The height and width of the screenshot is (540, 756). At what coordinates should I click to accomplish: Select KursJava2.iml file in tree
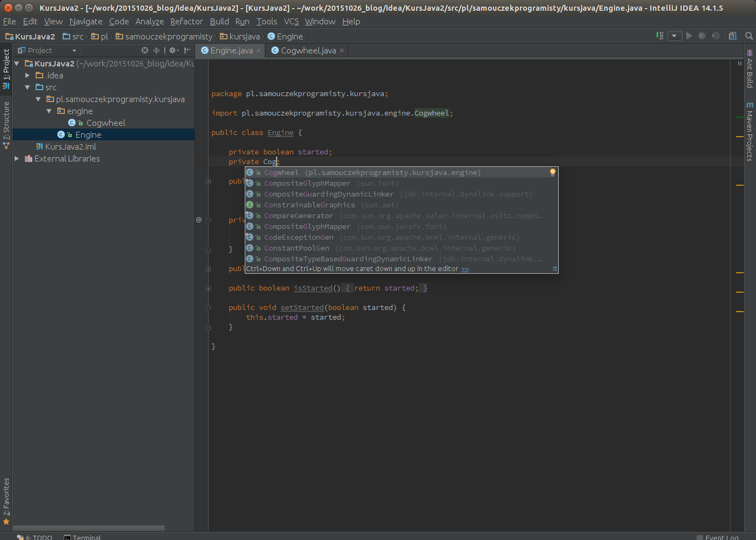click(71, 147)
